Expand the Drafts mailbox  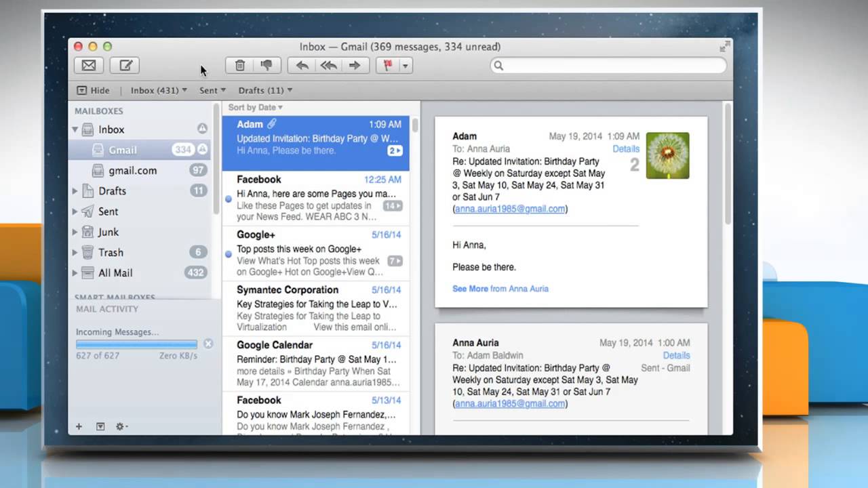click(75, 191)
